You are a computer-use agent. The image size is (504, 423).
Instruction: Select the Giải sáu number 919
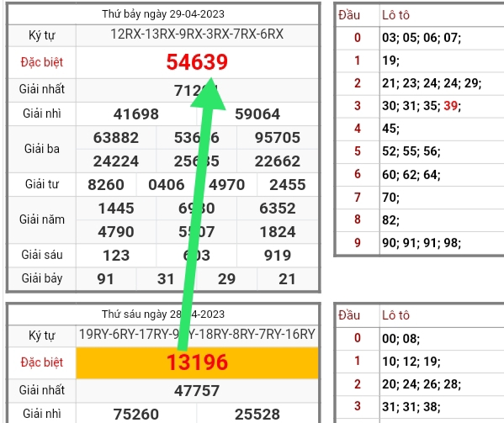pos(278,256)
